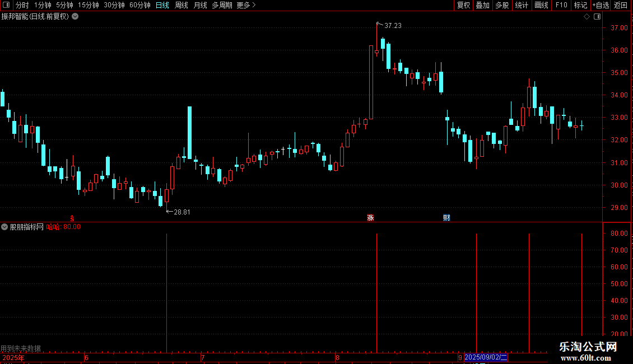Select the 5分钟 period

click(64, 5)
